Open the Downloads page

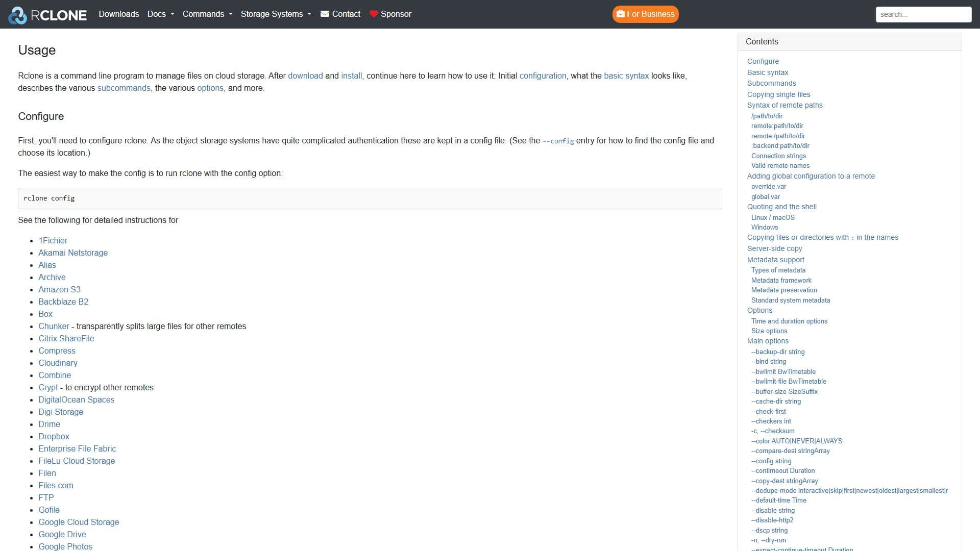[x=119, y=14]
